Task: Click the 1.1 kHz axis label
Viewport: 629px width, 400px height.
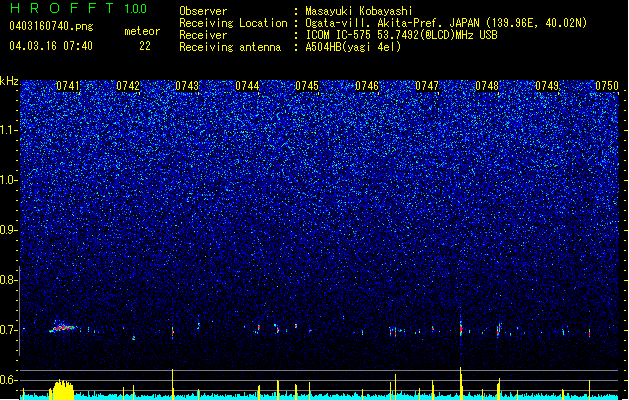Action: 9,130
